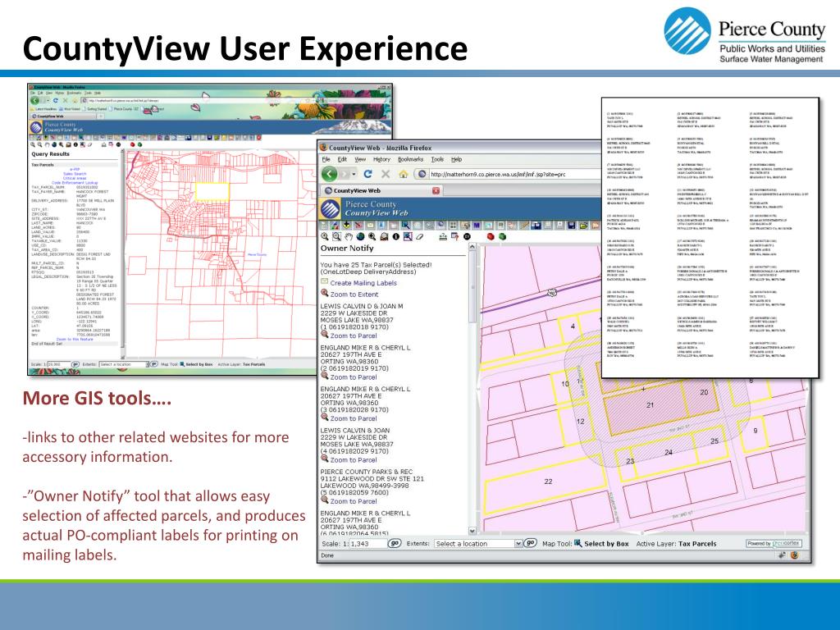Close the CountyView Web tab
Image resolution: width=840 pixels, height=630 pixels.
[436, 190]
